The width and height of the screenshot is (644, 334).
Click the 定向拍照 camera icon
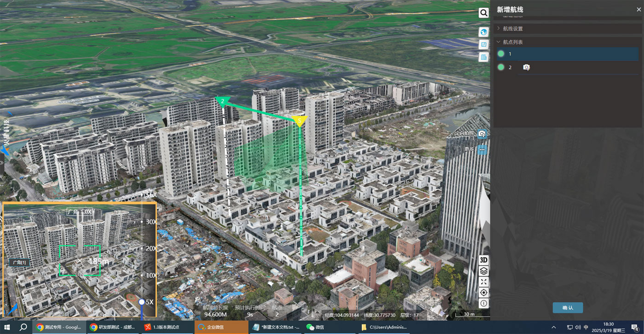(x=482, y=134)
